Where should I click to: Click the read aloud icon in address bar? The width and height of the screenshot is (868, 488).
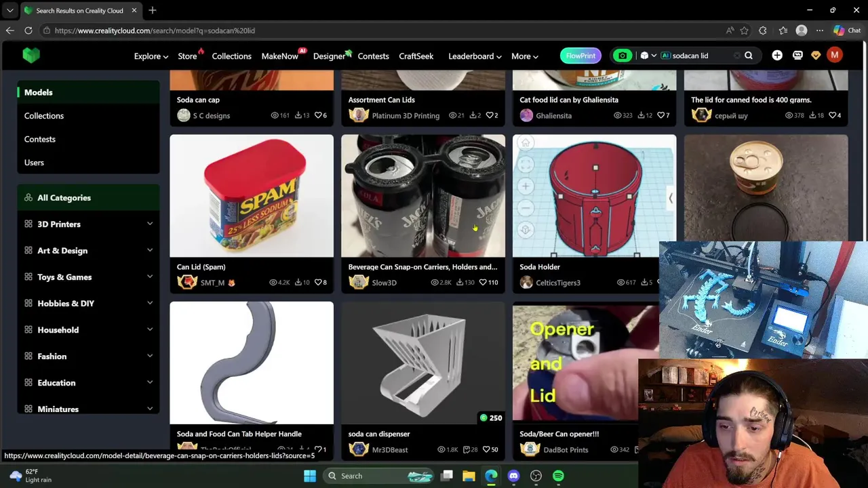730,30
